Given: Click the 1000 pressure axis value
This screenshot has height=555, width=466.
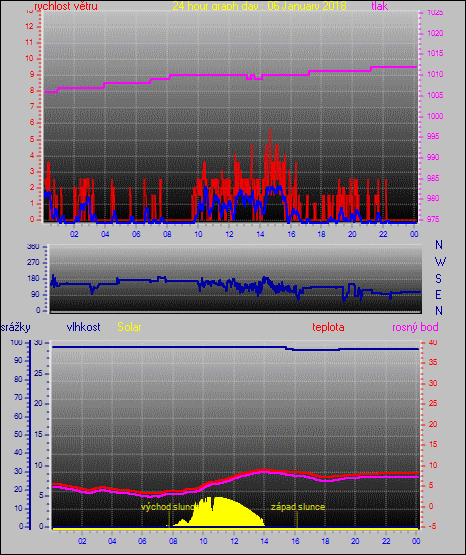Looking at the screenshot, I should coord(435,116).
